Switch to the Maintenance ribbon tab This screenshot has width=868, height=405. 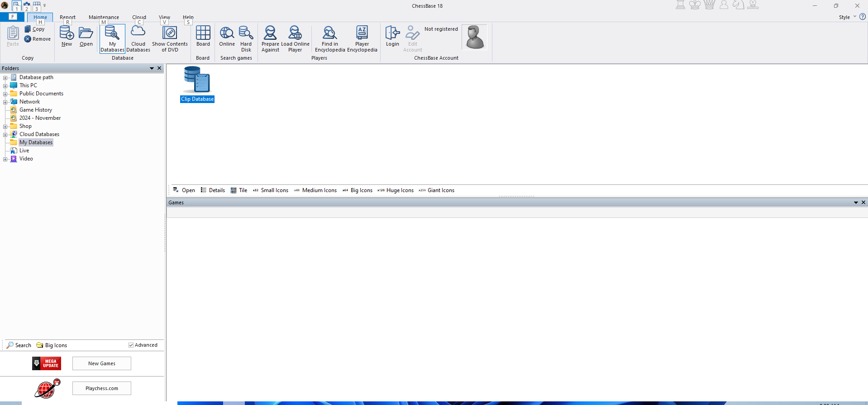click(104, 17)
